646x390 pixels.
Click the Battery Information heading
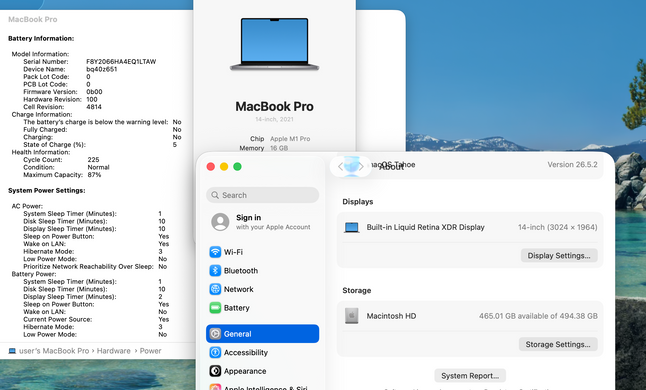click(x=41, y=38)
